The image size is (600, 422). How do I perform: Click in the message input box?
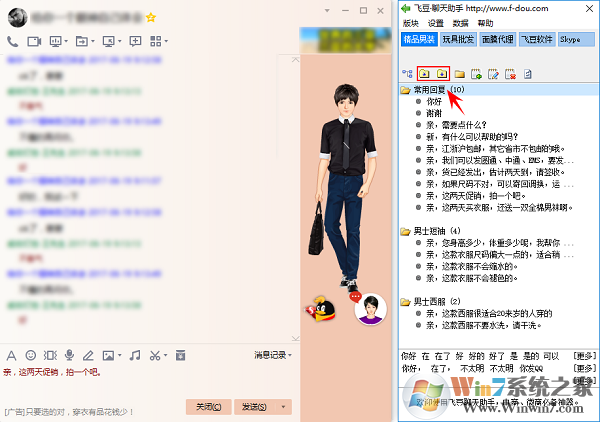point(149,381)
